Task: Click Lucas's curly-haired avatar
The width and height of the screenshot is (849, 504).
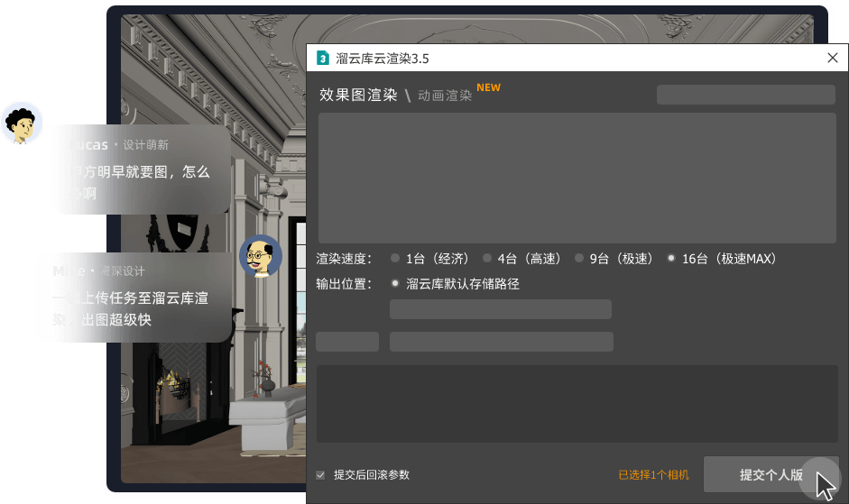Action: coord(22,123)
